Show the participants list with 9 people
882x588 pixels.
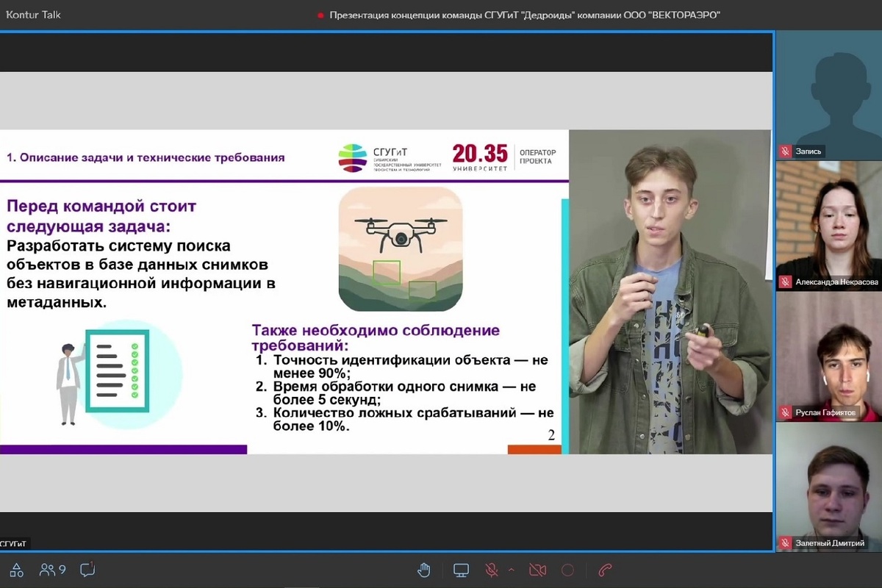click(x=53, y=570)
